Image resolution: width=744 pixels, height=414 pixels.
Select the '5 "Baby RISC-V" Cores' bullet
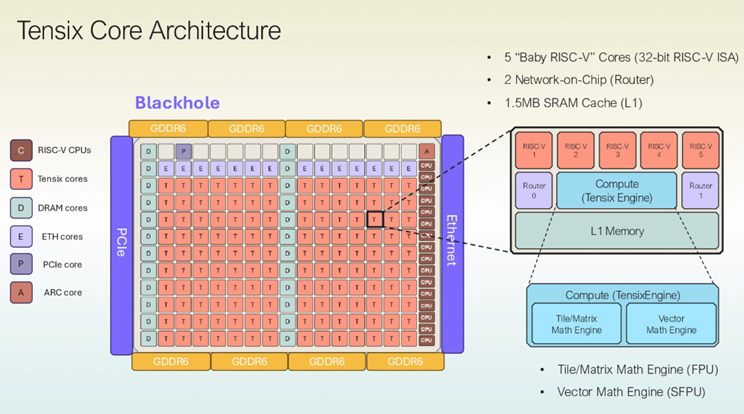click(621, 57)
